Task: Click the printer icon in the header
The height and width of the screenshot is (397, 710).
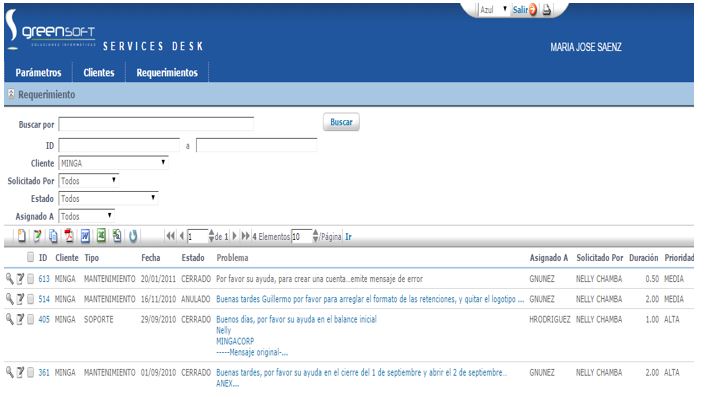Action: coord(547,10)
